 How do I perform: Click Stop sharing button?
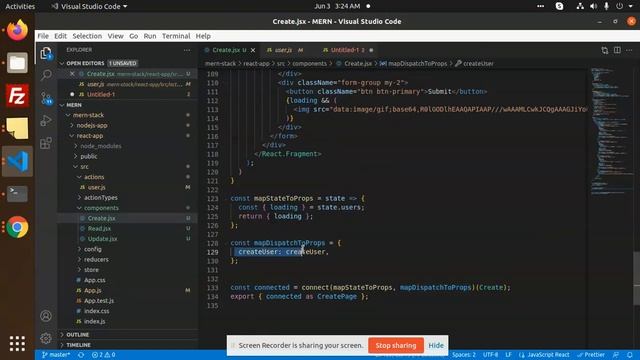click(x=396, y=345)
